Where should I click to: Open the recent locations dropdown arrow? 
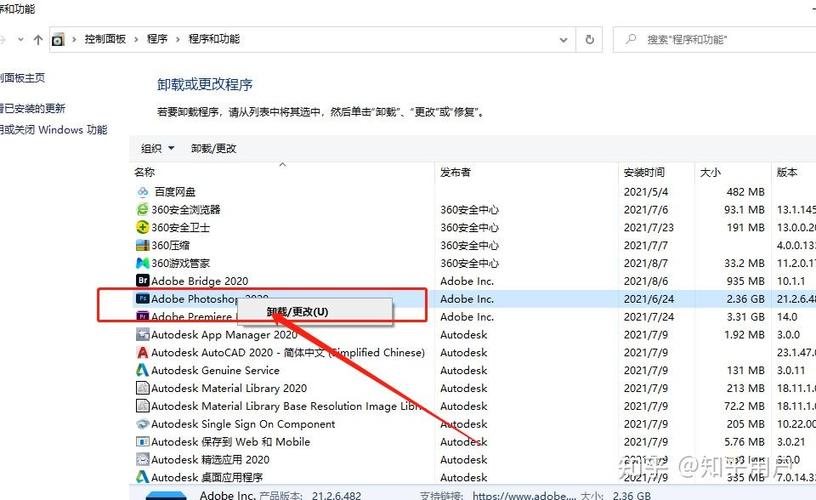click(20, 39)
